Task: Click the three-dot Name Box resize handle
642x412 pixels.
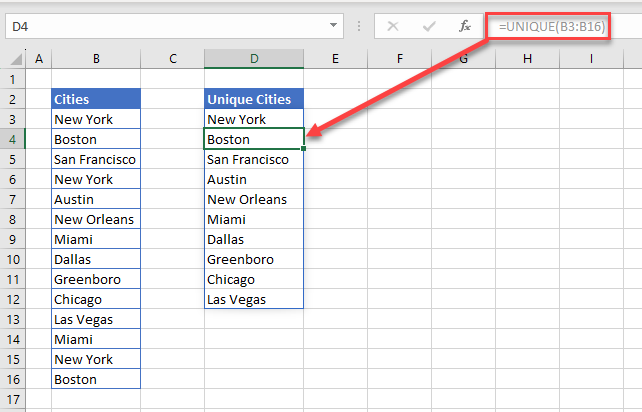Action: pyautogui.click(x=354, y=26)
